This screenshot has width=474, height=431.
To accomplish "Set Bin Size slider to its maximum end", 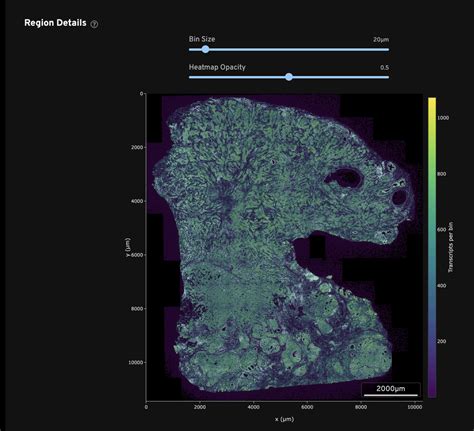I will (x=388, y=50).
